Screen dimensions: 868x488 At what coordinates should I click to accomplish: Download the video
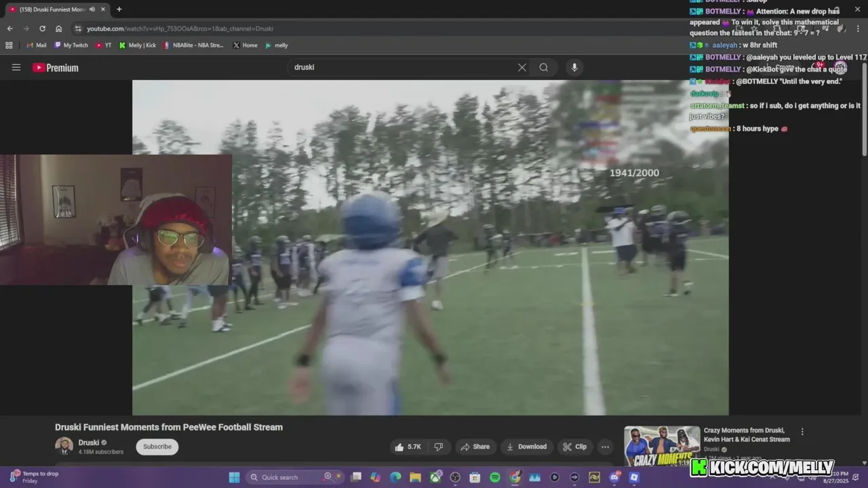click(526, 447)
